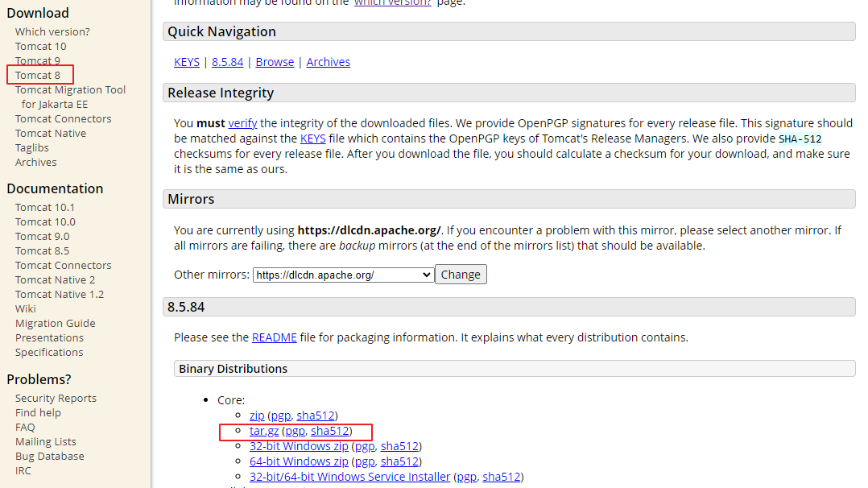The height and width of the screenshot is (488, 868).
Task: Open Taglibs download link
Action: coord(31,147)
